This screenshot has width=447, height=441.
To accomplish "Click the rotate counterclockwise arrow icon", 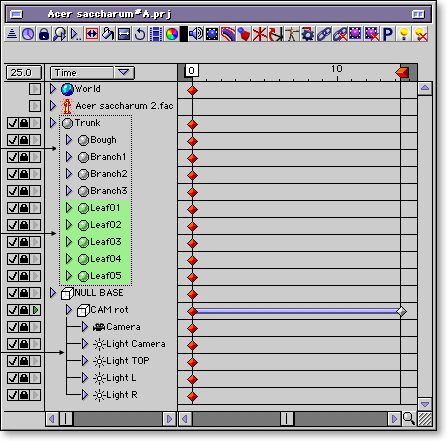I will point(140,34).
